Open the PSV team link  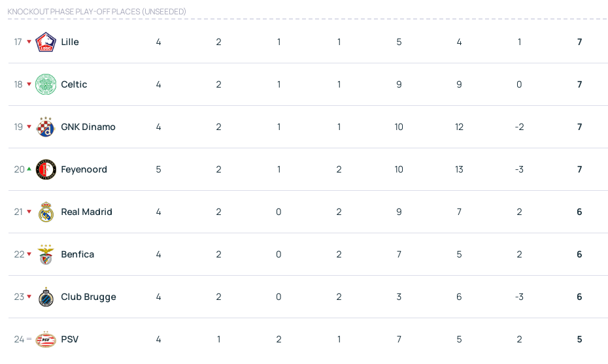[69, 339]
